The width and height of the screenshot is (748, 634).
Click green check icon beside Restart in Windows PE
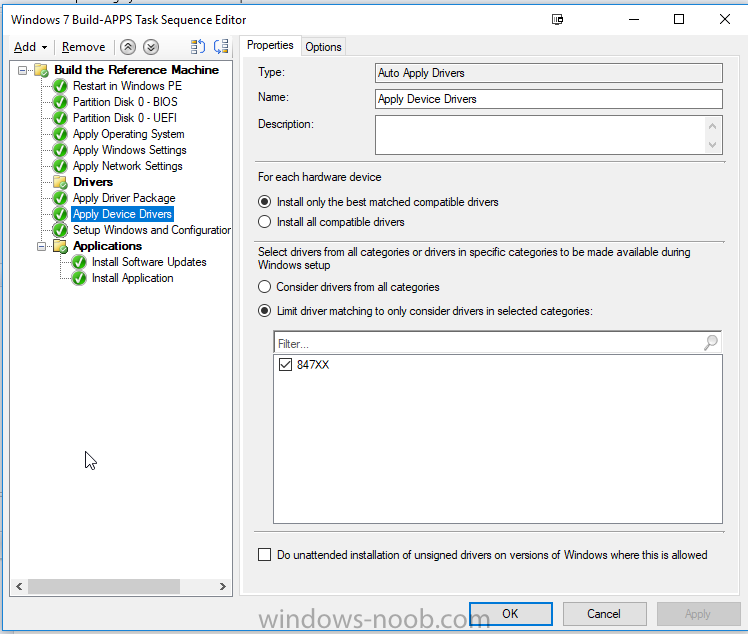[x=60, y=86]
